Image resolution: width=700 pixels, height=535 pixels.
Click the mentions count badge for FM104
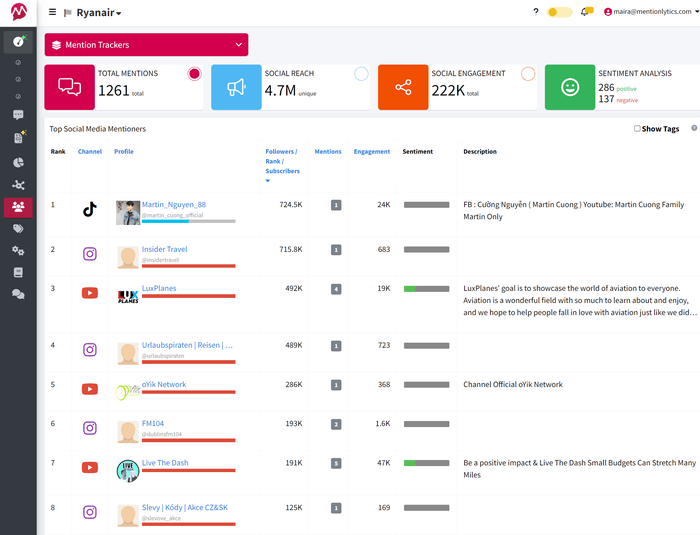tap(336, 424)
